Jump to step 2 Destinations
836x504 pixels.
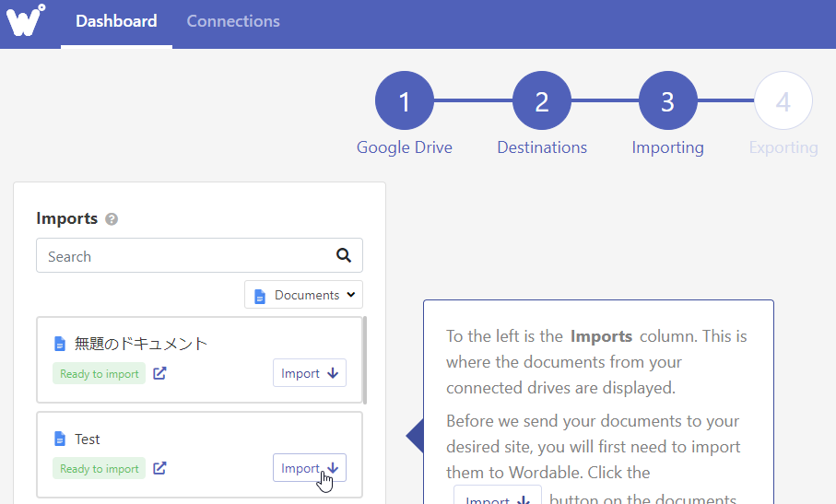coord(541,101)
